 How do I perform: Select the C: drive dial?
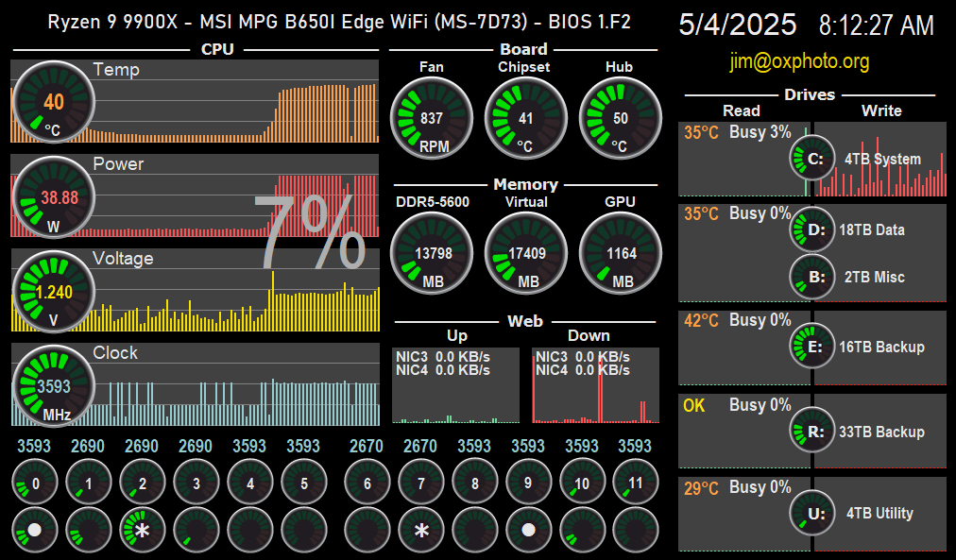tap(813, 159)
